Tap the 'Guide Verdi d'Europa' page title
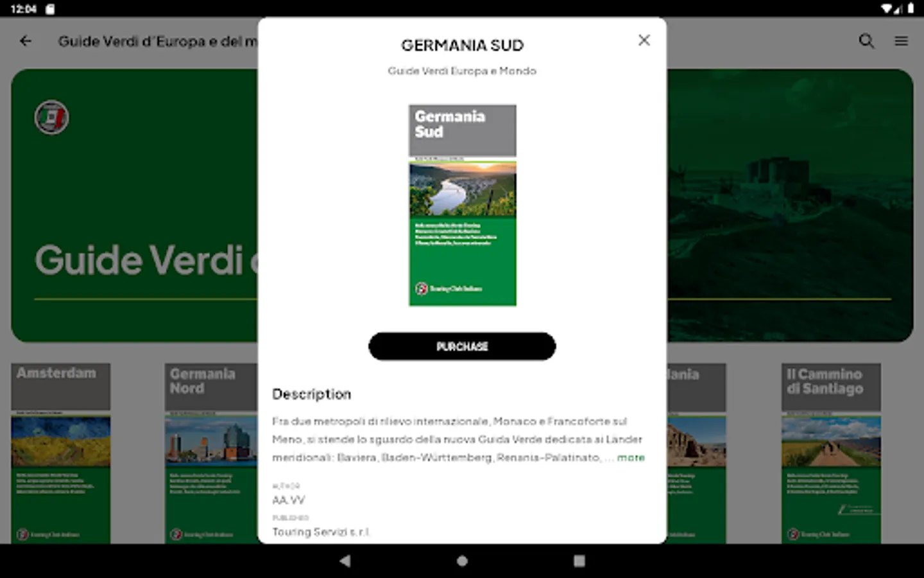 (x=158, y=41)
